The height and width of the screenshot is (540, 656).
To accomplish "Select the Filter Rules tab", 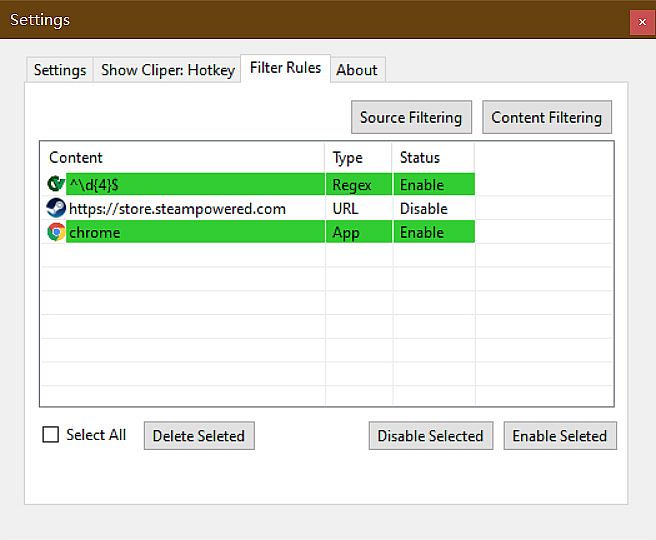I will coord(285,68).
